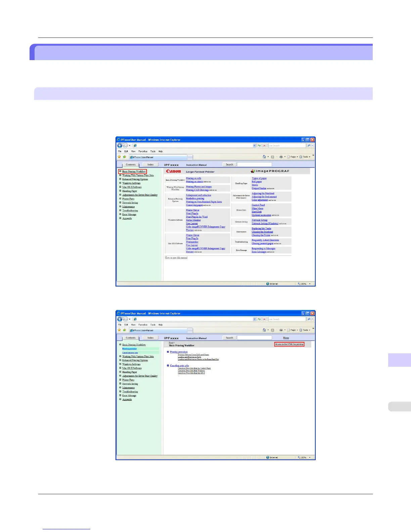
Task: Click Live Search magnifier in Basic Printing Workflow page window
Action: tap(309, 319)
